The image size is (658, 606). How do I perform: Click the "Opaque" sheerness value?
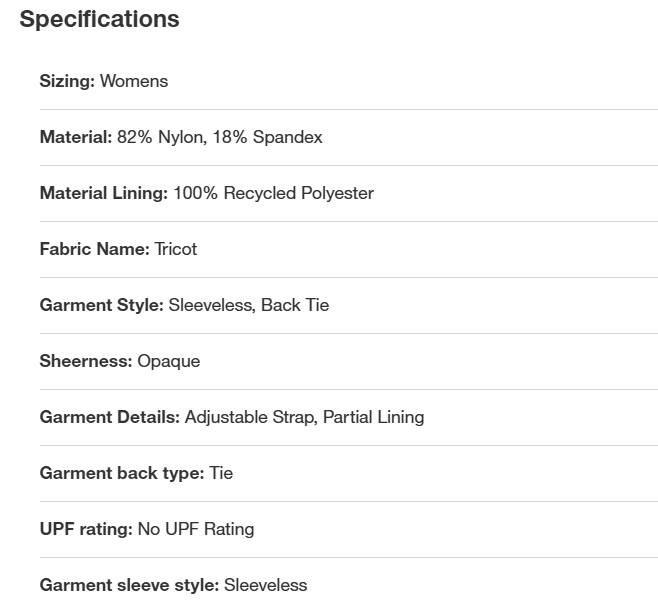(168, 361)
